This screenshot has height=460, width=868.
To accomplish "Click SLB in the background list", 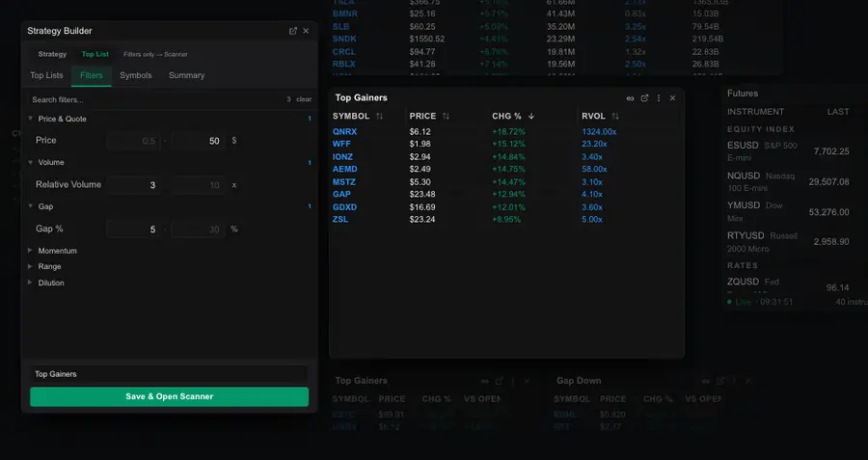I will click(x=340, y=27).
